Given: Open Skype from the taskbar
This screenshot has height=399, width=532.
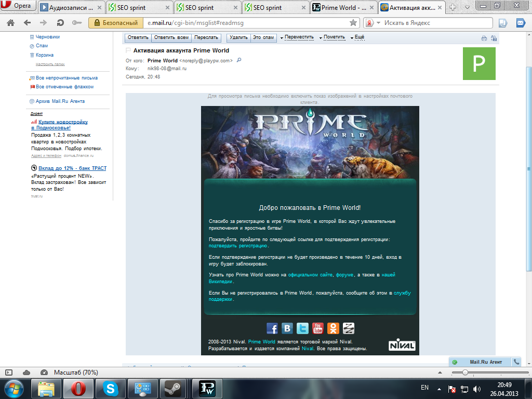Looking at the screenshot, I should [110, 389].
